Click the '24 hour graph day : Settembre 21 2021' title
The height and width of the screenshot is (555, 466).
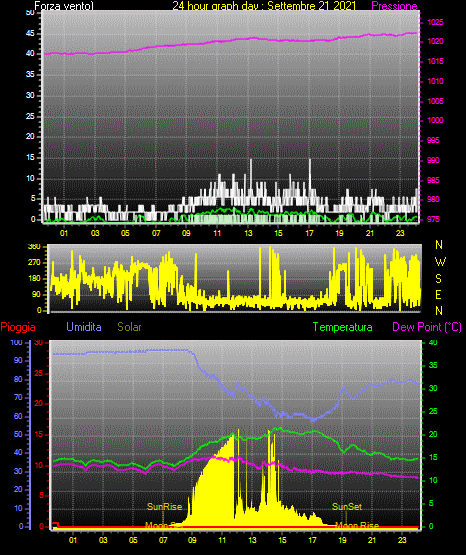pos(264,6)
